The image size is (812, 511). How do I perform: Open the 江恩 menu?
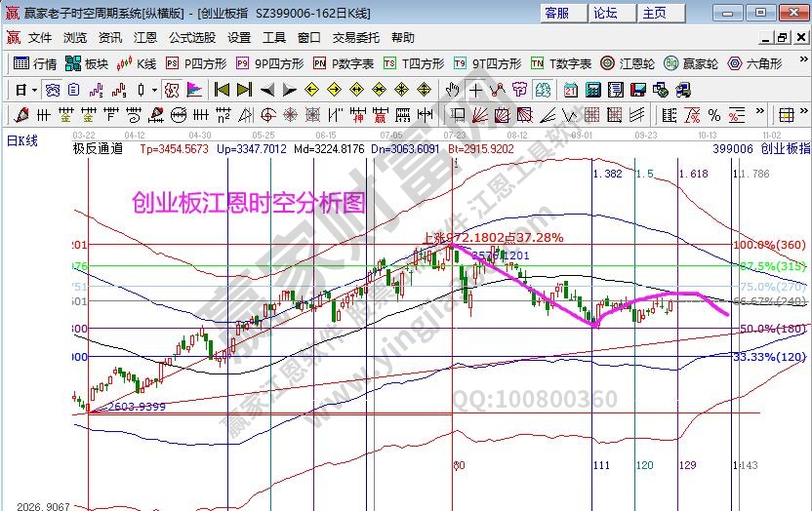click(x=144, y=38)
